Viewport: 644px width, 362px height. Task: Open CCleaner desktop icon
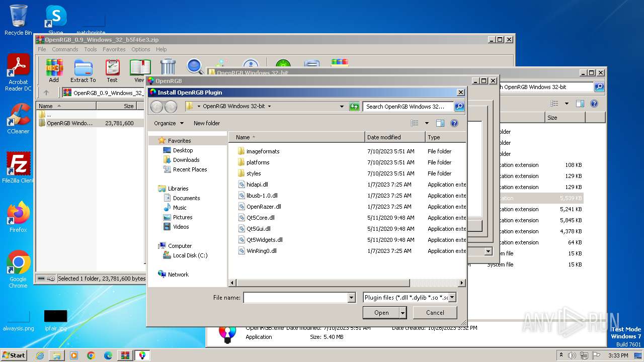[x=18, y=119]
